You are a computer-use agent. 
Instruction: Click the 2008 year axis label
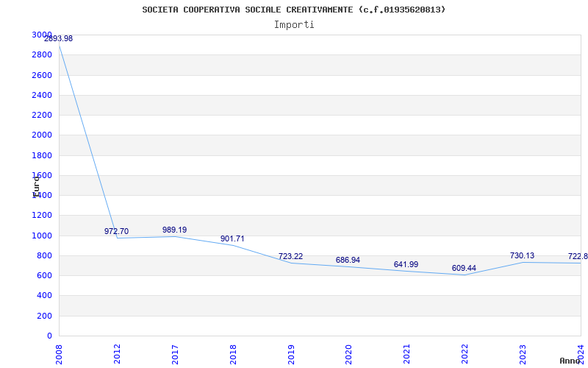point(59,353)
